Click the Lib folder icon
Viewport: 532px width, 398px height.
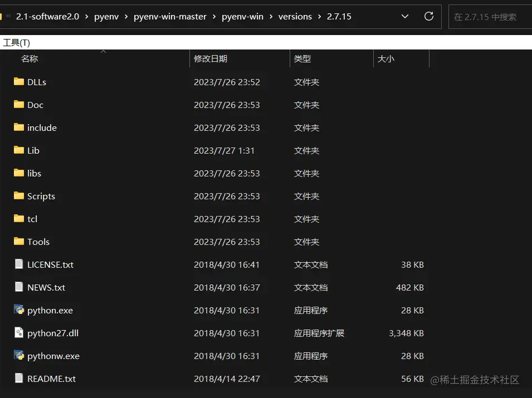[18, 150]
